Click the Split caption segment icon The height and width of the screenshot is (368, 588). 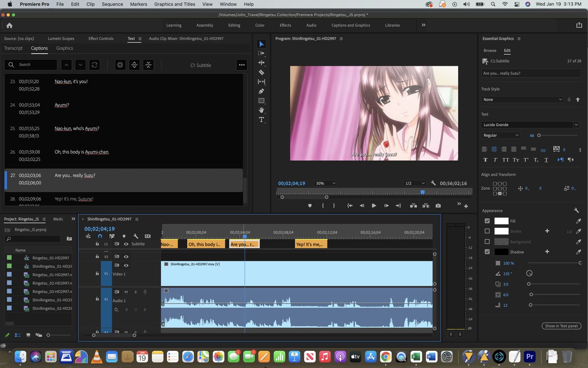tap(134, 65)
